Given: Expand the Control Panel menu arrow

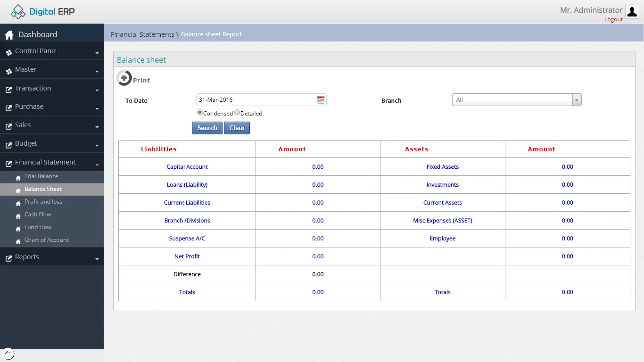Looking at the screenshot, I should click(x=97, y=53).
